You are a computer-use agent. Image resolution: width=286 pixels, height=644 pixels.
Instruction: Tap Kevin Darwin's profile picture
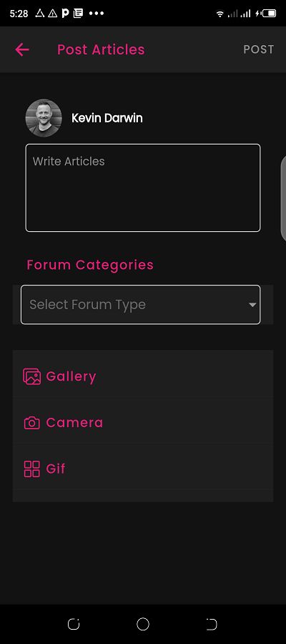(x=44, y=118)
